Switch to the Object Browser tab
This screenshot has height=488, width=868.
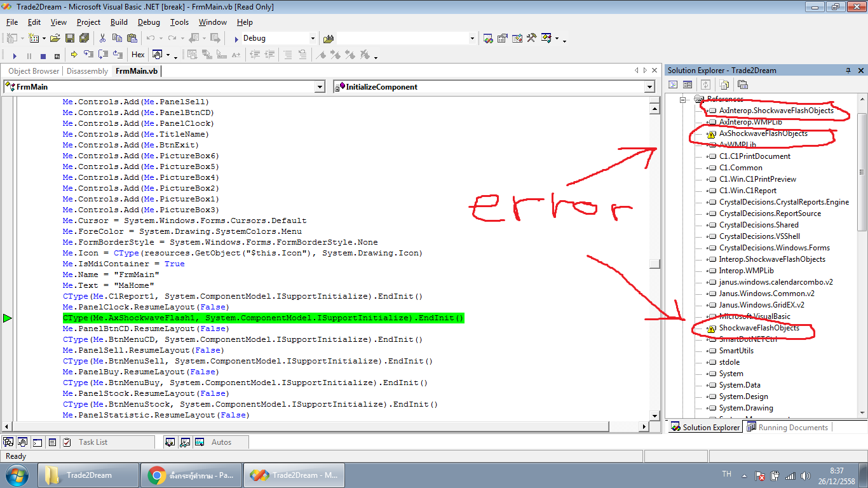tap(34, 71)
